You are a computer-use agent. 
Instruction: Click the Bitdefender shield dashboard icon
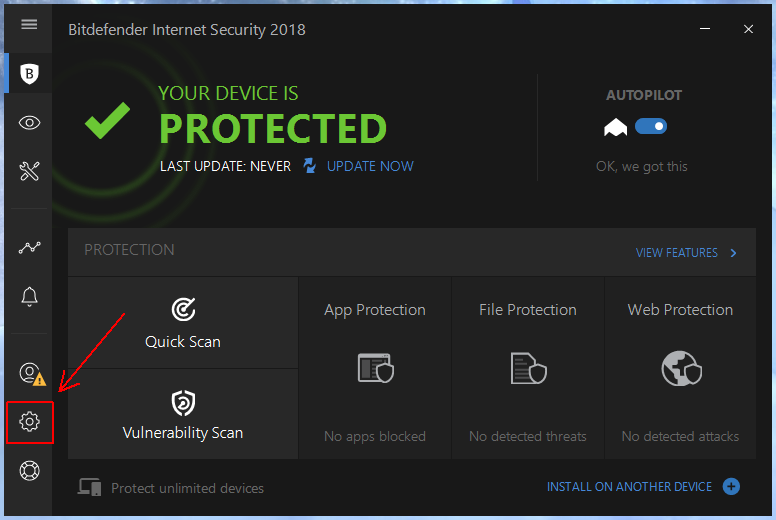(29, 73)
